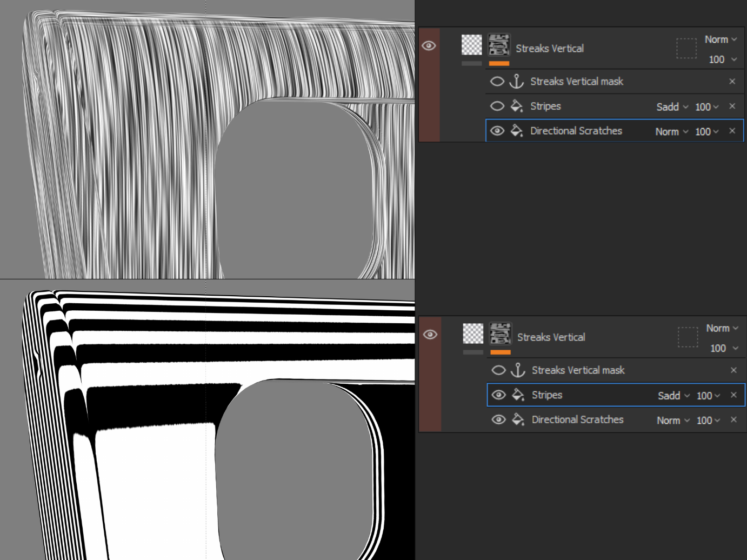
Task: Select the mask thumbnail of upper Streaks Vertical layer
Action: point(499,45)
